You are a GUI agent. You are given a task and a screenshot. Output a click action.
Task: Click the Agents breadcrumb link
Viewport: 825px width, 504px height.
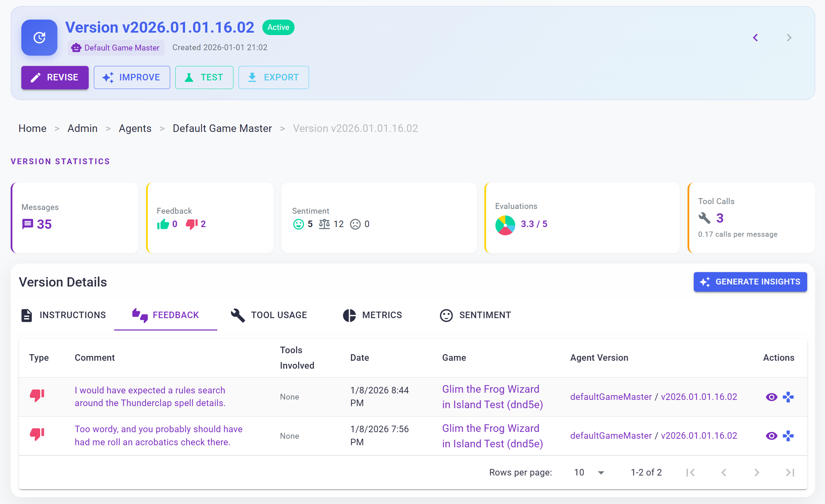tap(135, 128)
